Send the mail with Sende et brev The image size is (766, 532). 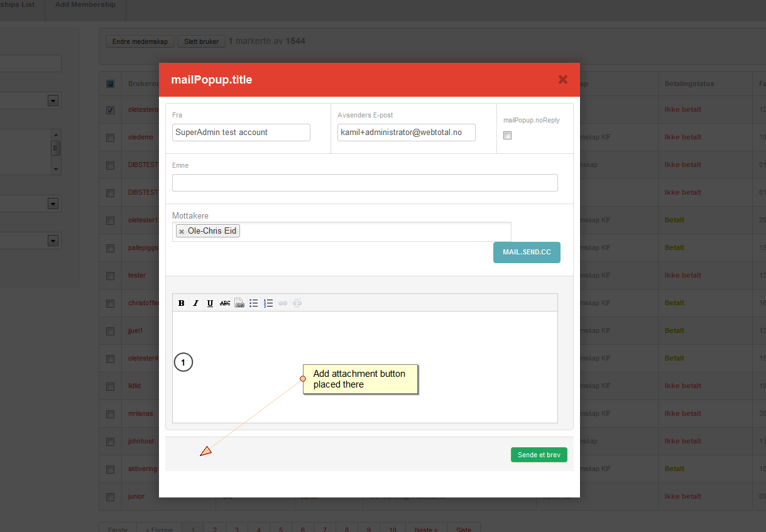(539, 455)
